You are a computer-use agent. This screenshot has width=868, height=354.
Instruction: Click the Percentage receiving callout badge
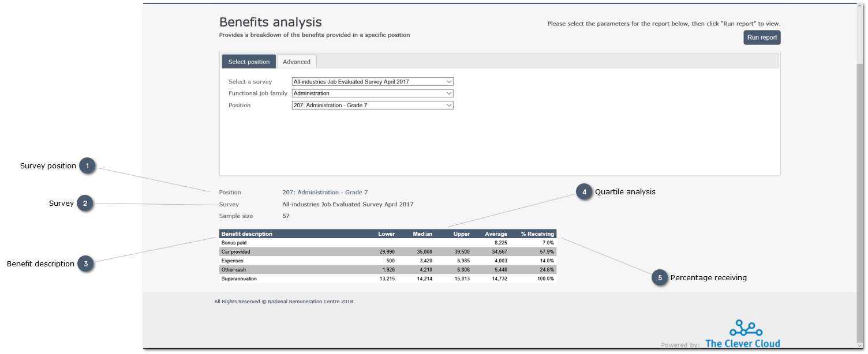point(660,277)
